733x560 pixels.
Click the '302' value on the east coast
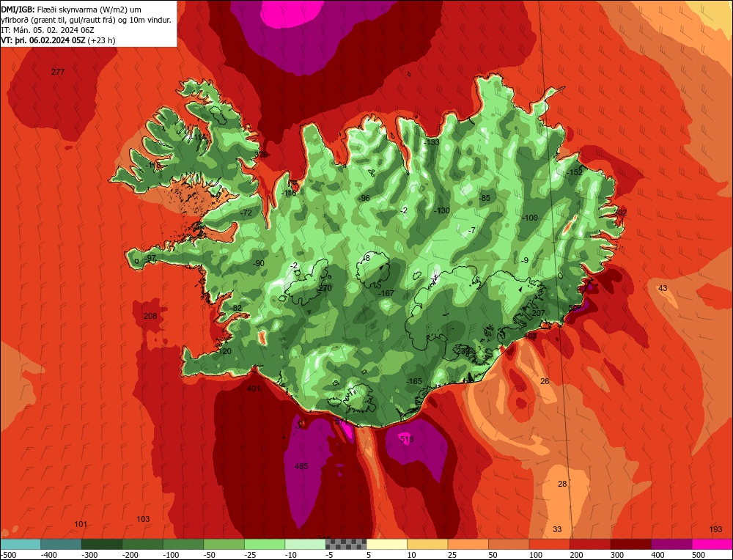[620, 213]
